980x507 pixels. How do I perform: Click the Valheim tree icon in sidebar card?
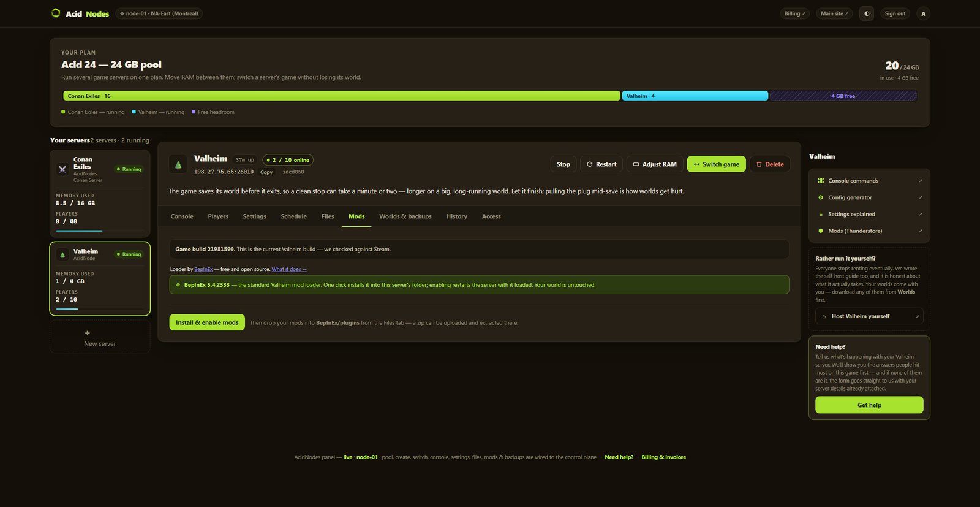pyautogui.click(x=62, y=254)
